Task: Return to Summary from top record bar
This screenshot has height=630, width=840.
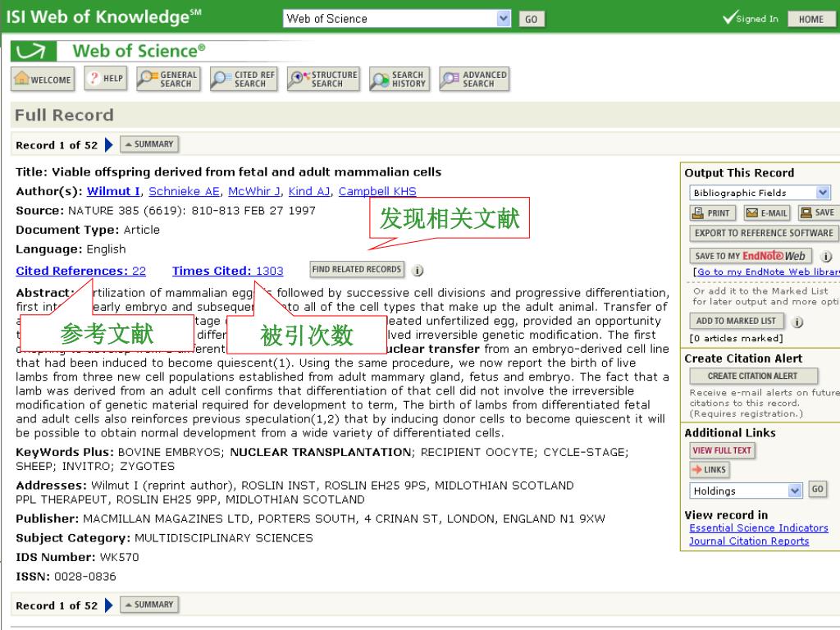Action: [148, 144]
